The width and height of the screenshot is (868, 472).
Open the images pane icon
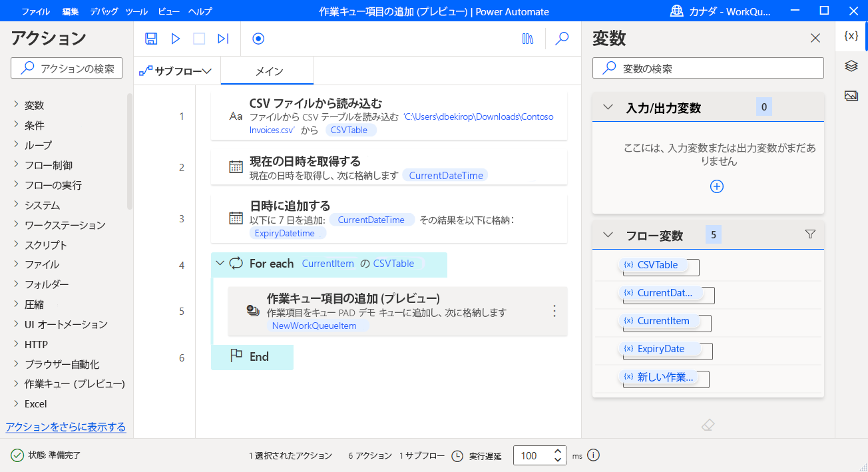click(851, 96)
